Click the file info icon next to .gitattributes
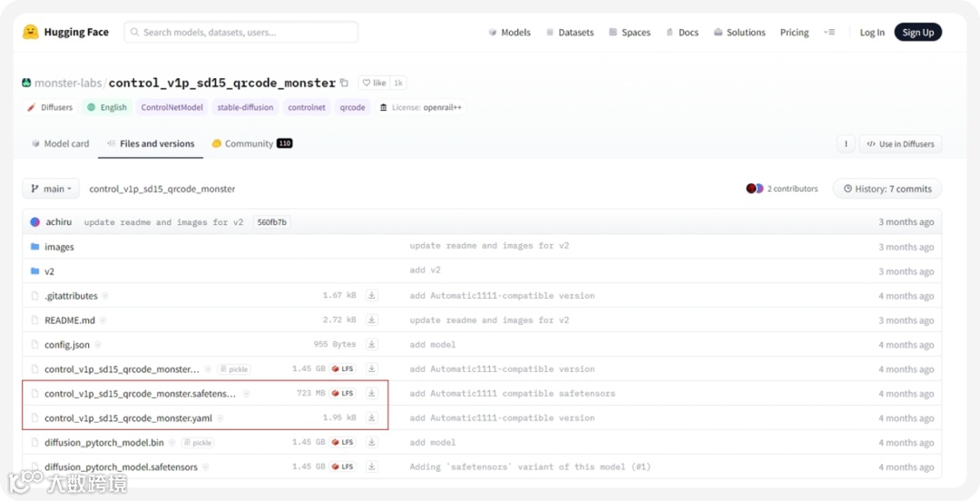Image resolution: width=980 pixels, height=501 pixels. coord(105,296)
